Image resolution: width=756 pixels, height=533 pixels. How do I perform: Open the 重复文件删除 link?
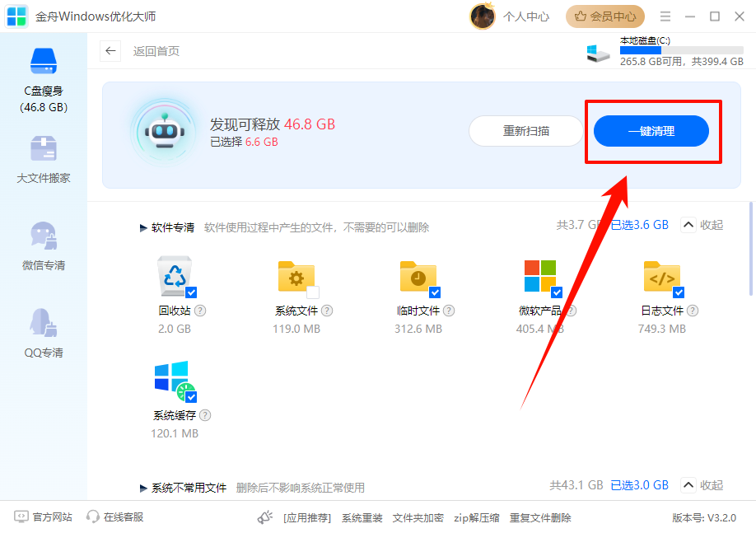(540, 518)
